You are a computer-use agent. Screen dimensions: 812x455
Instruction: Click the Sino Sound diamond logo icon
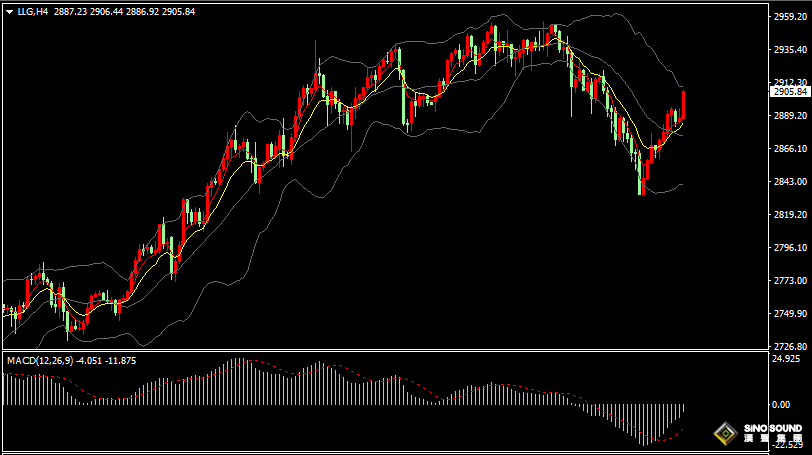(723, 434)
